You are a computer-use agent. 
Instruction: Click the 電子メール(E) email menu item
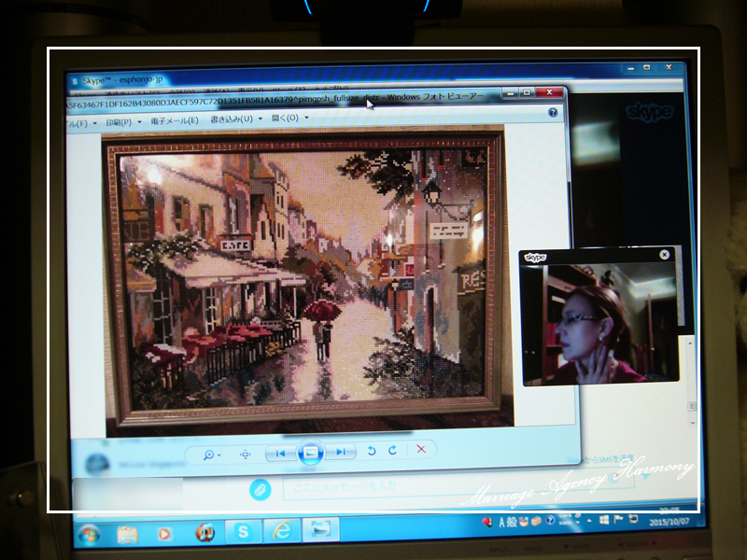click(175, 121)
